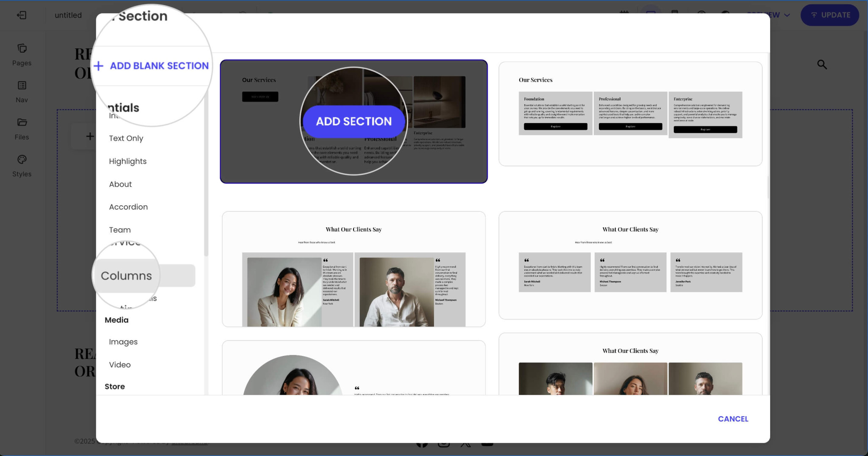
Task: Select the Video category
Action: [120, 365]
